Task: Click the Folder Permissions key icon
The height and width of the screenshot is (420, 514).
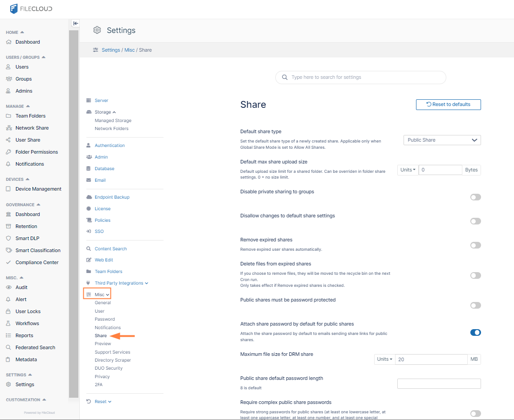Action: (x=8, y=152)
